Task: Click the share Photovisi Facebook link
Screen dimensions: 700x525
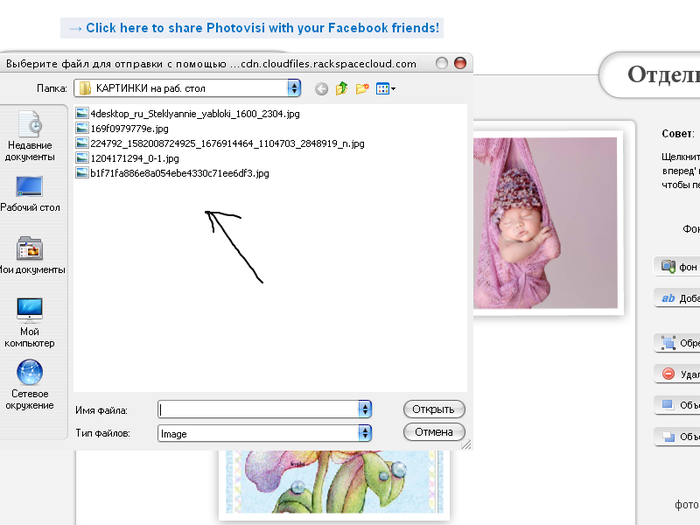Action: click(252, 28)
